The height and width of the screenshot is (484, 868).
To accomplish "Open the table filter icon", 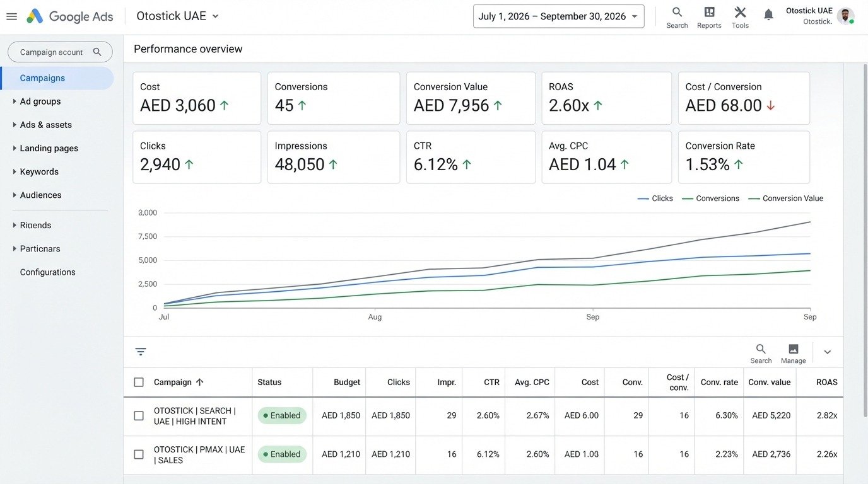I will (141, 352).
